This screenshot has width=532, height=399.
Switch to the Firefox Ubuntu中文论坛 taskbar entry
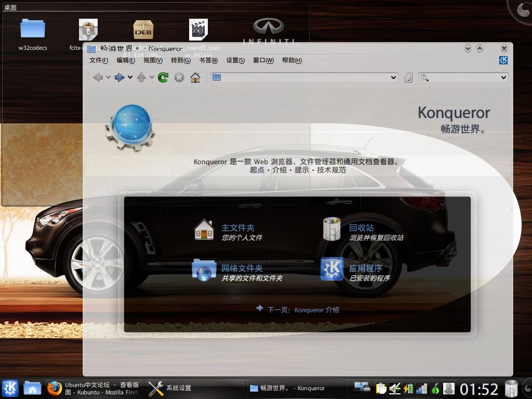point(95,389)
